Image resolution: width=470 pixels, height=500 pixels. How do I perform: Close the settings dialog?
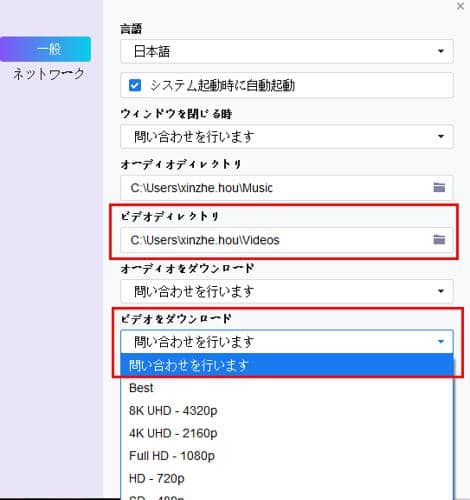(x=460, y=6)
